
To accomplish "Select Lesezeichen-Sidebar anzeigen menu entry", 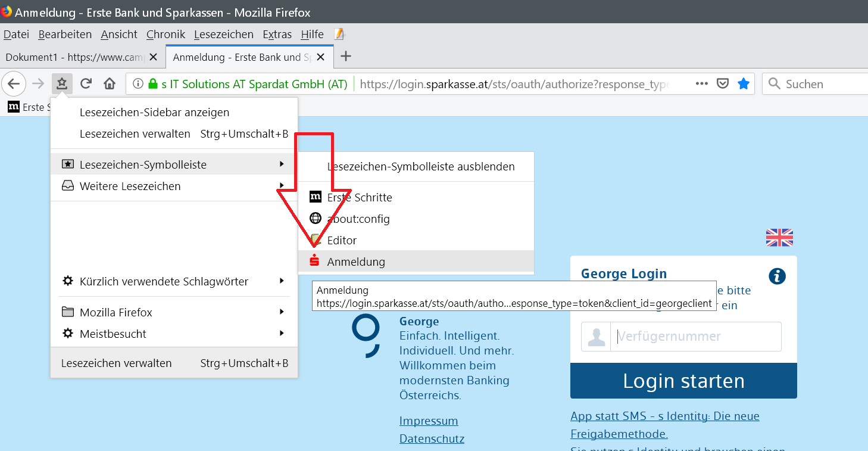I will (154, 113).
